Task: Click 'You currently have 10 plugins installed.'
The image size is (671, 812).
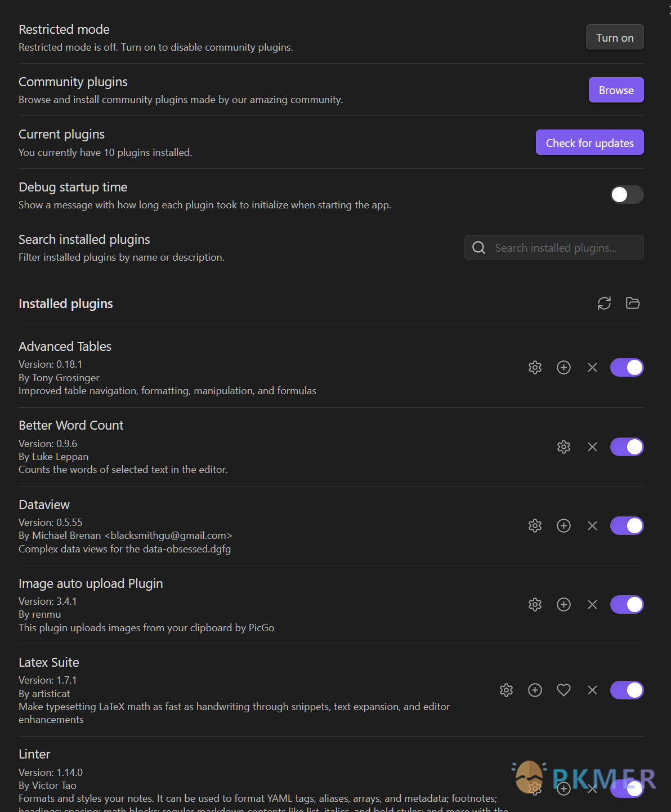Action: [x=105, y=153]
